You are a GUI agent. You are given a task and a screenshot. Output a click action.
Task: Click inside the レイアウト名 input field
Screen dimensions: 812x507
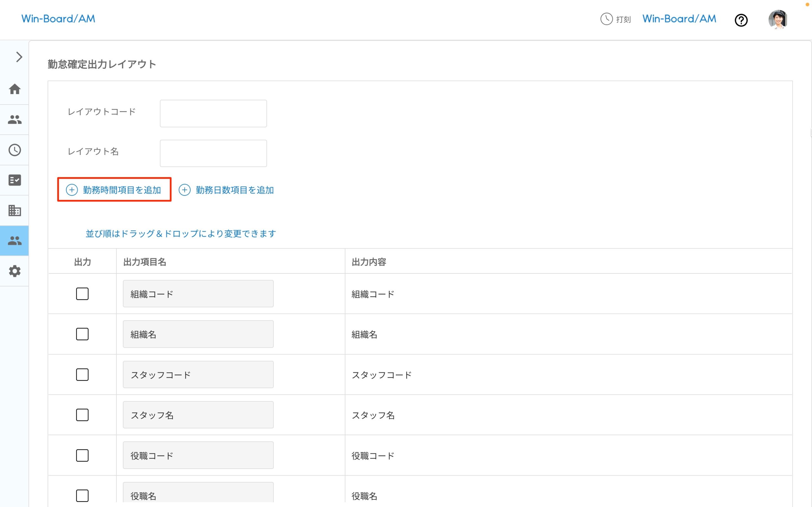point(213,153)
